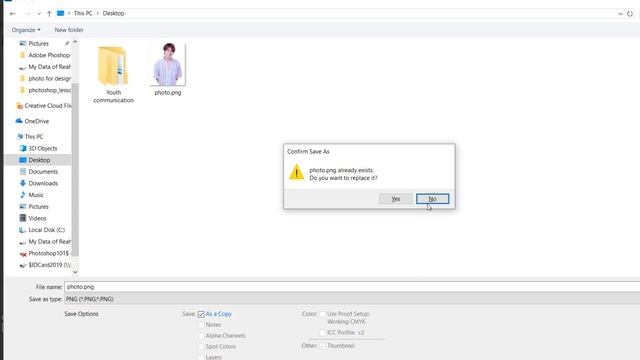640x360 pixels.
Task: Expand address bar history dropdown
Action: 620,13
